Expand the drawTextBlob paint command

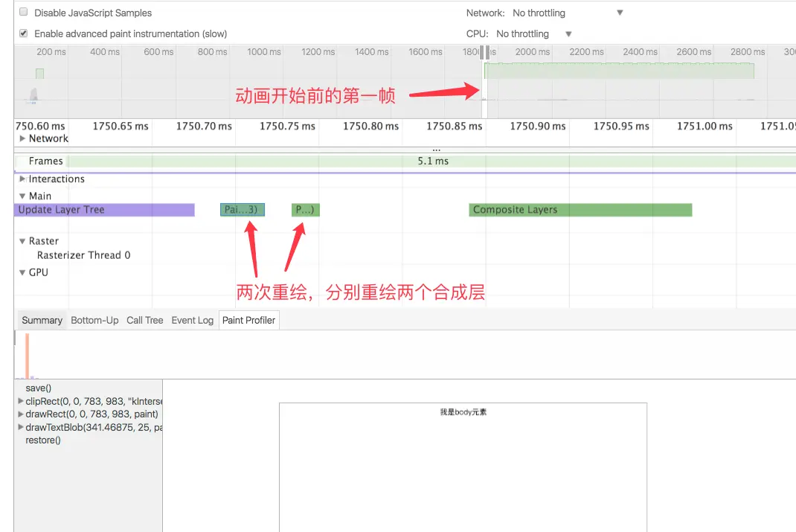tap(21, 427)
